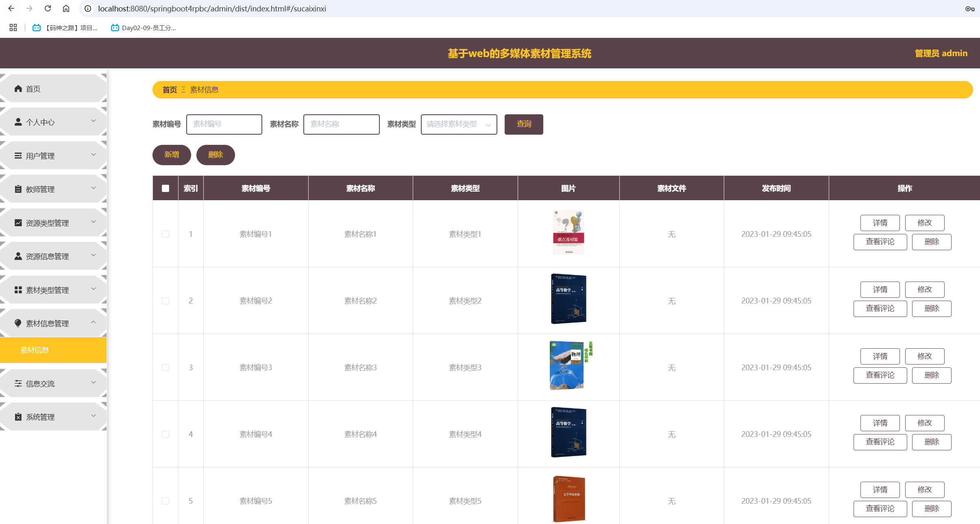This screenshot has height=524, width=980.
Task: Click the home icon in the sidebar
Action: tap(18, 89)
